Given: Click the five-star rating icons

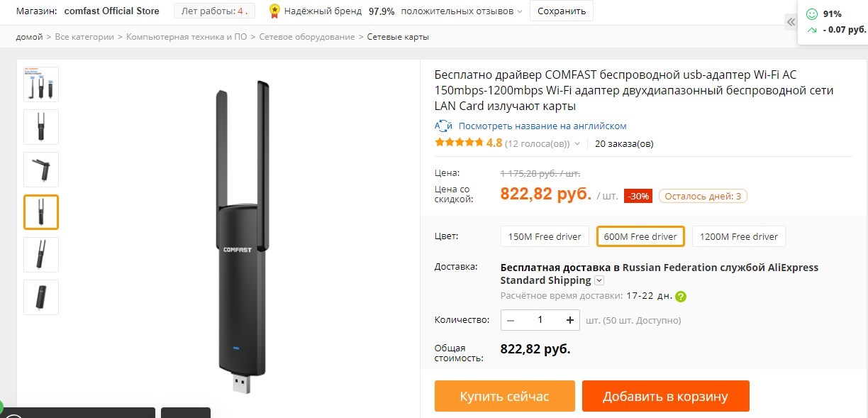Looking at the screenshot, I should tap(459, 143).
